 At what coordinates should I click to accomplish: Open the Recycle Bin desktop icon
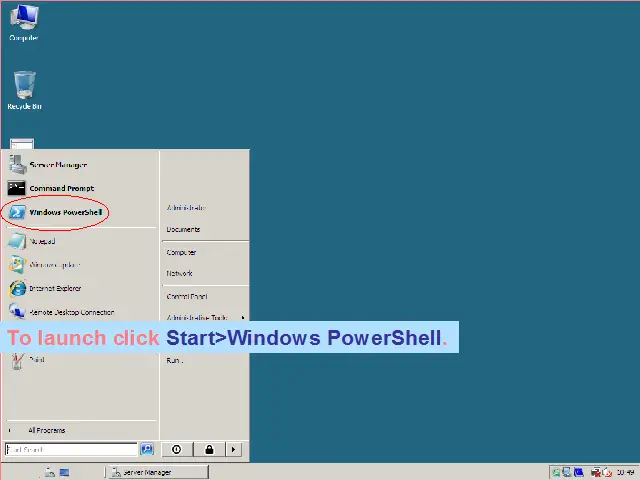[24, 90]
